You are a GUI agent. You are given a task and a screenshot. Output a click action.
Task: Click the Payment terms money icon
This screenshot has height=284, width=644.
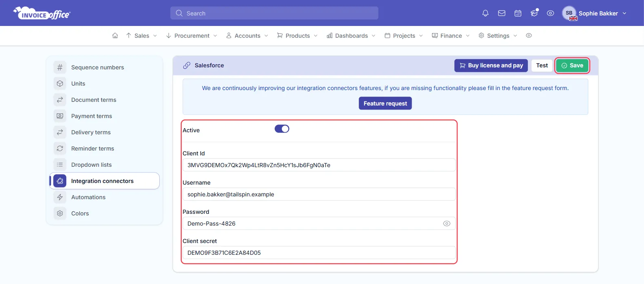pyautogui.click(x=60, y=116)
